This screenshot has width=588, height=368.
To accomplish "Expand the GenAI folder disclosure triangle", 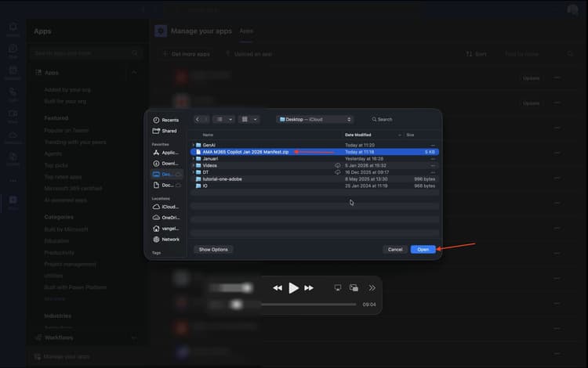I will tap(193, 145).
